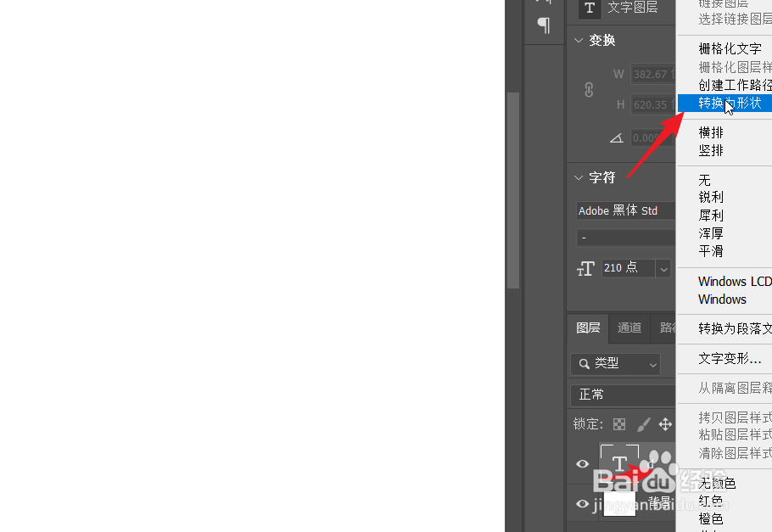This screenshot has width=772, height=532.
Task: Choose 横排 from context menu
Action: coord(711,132)
